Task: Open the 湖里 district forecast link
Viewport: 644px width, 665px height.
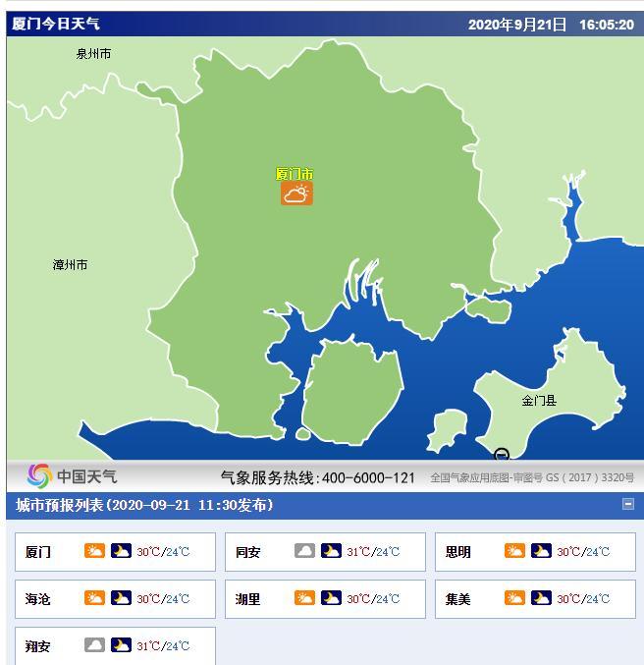Action: [248, 599]
